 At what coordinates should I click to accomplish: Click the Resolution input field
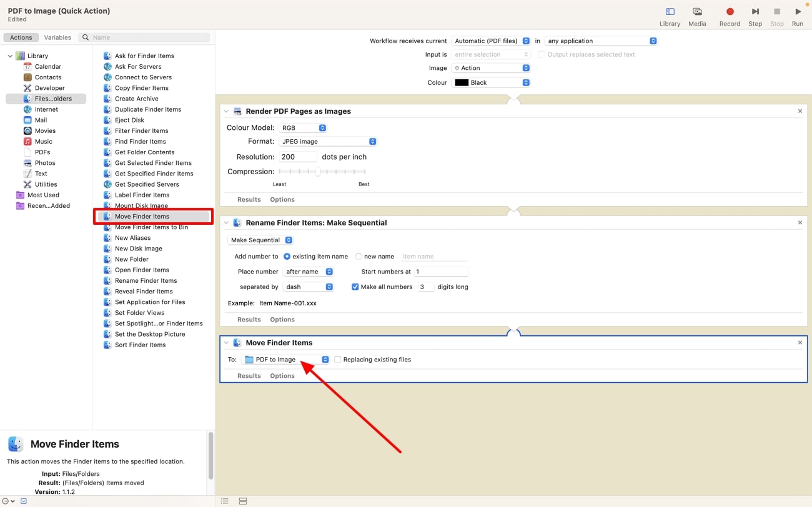coord(299,157)
